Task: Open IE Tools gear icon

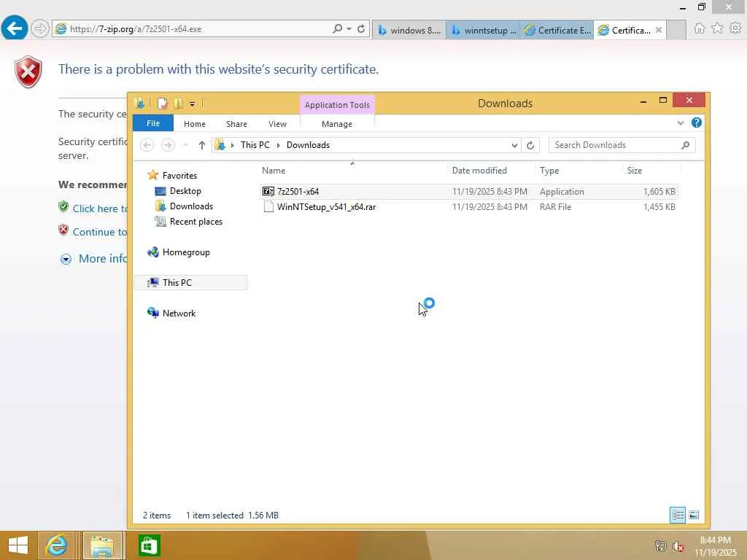Action: (735, 28)
